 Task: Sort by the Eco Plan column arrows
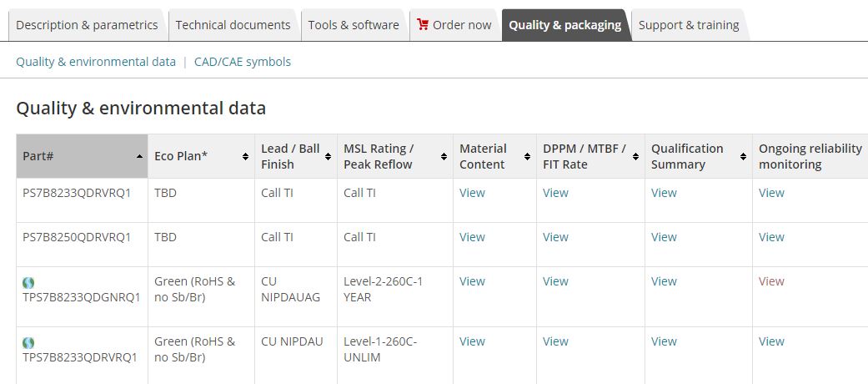(x=246, y=157)
